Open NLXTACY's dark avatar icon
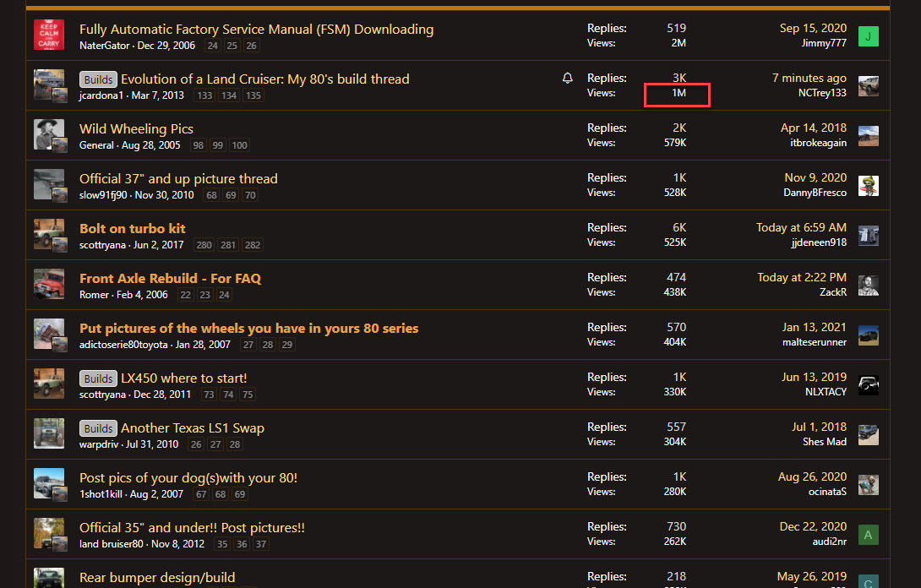The image size is (921, 588). [x=868, y=385]
